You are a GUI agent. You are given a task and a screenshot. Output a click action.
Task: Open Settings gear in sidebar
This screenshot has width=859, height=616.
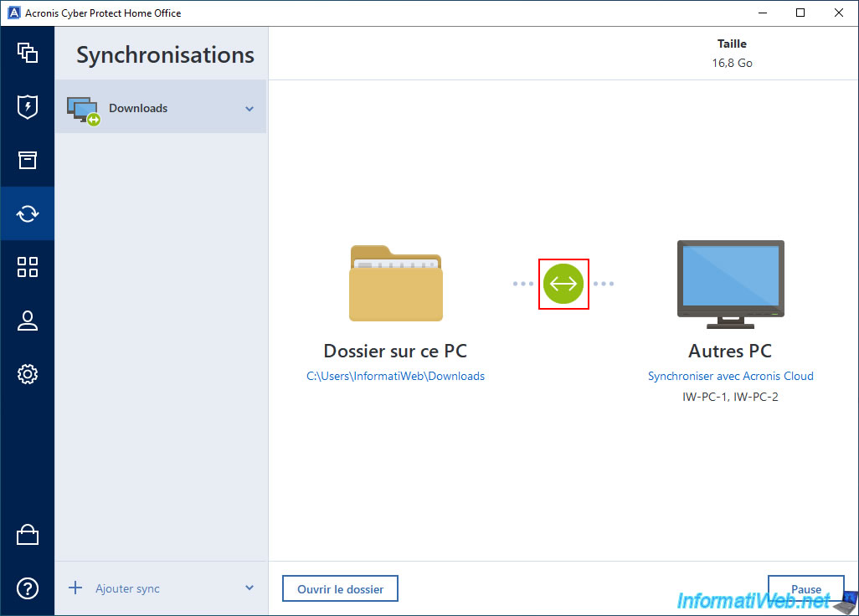tap(28, 374)
